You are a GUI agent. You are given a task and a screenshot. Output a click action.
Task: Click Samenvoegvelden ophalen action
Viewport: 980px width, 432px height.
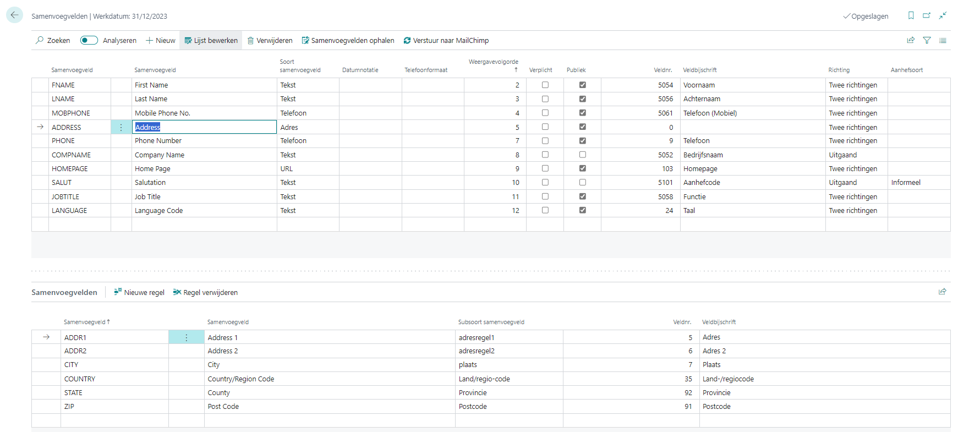point(348,40)
